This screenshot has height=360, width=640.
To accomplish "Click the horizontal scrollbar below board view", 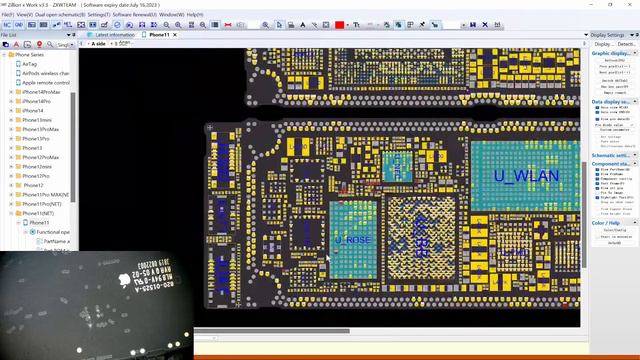I will pos(272,331).
